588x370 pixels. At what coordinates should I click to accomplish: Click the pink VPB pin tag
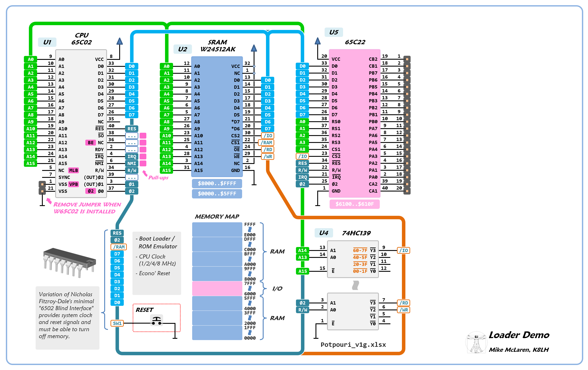pos(73,184)
